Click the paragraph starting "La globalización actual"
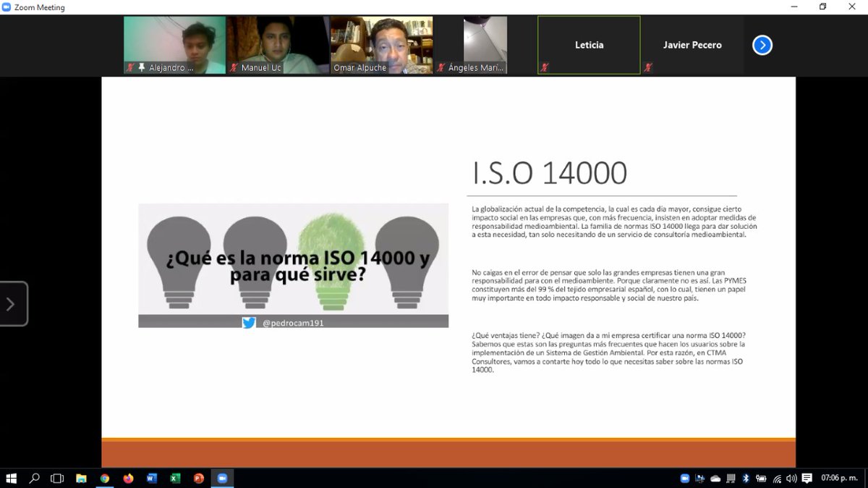Image resolution: width=868 pixels, height=488 pixels. (614, 222)
